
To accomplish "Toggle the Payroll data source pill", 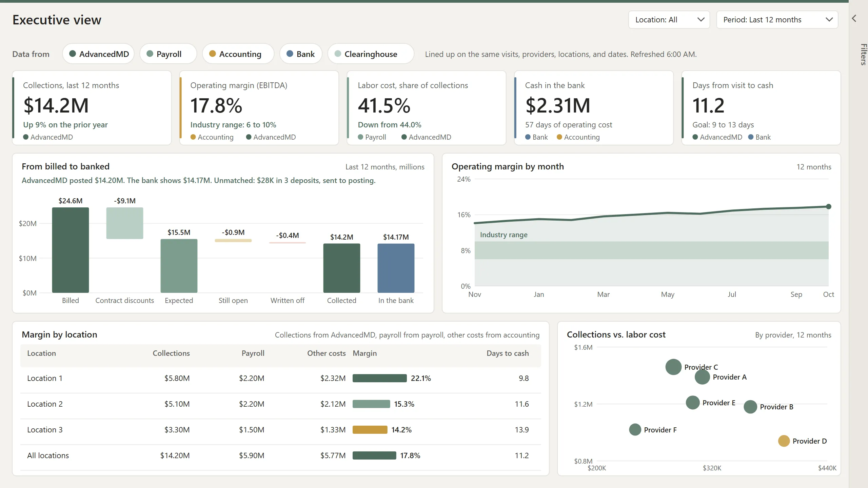I will [x=168, y=54].
